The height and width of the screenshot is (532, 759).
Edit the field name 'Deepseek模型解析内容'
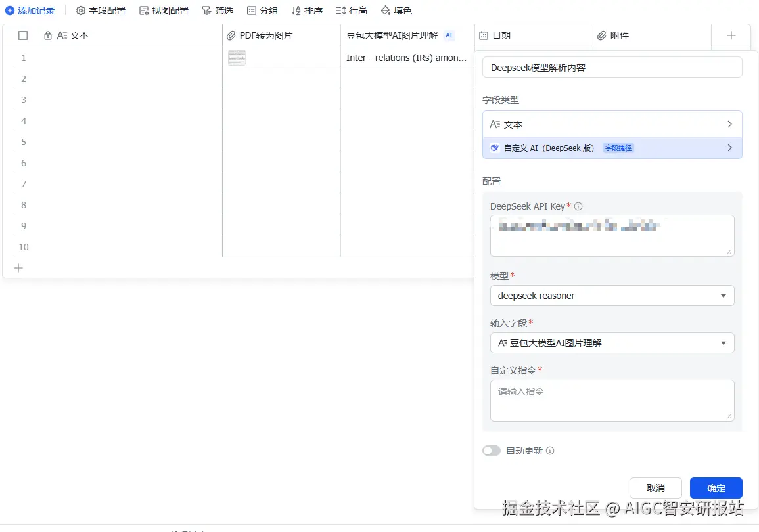click(612, 68)
